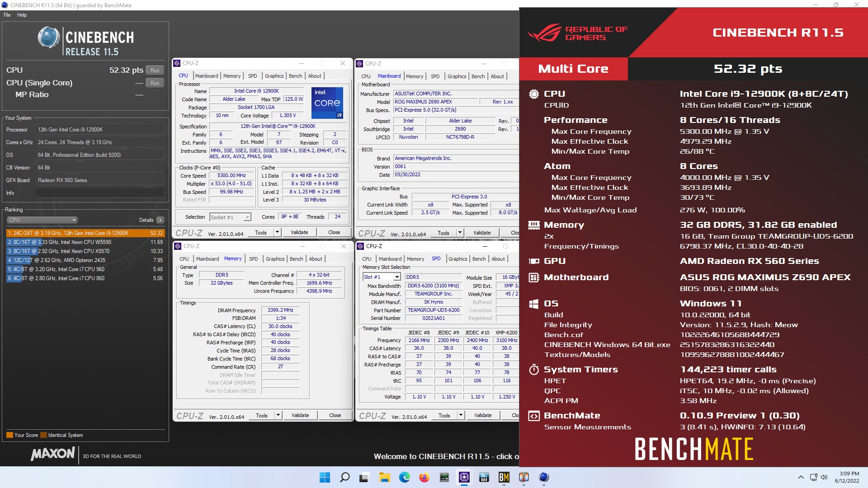
Task: Click the Republic of Gamers logo
Action: (x=578, y=33)
